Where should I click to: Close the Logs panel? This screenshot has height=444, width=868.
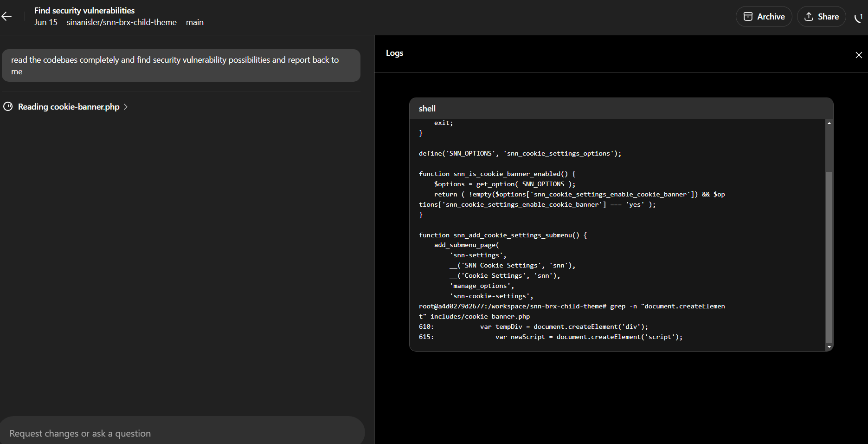coord(859,55)
